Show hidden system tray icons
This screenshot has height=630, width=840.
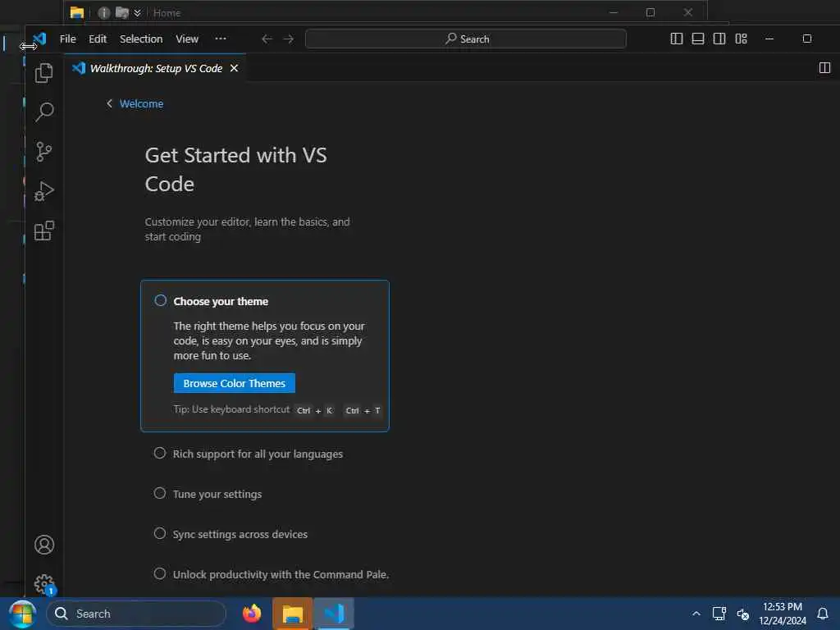[x=696, y=614]
